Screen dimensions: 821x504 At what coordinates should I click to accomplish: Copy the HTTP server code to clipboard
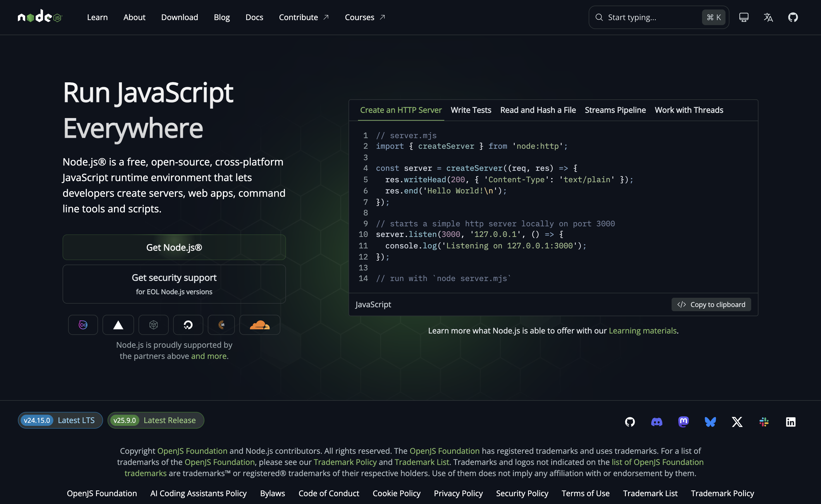pyautogui.click(x=711, y=304)
